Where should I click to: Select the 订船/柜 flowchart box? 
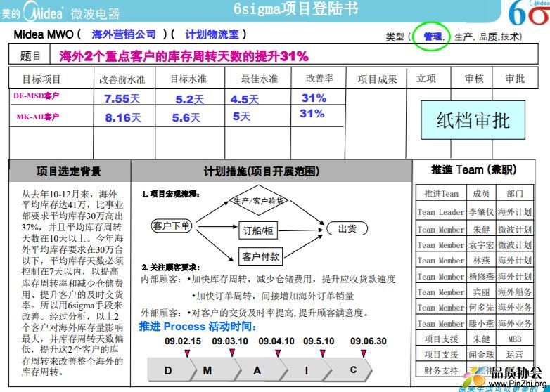258,230
